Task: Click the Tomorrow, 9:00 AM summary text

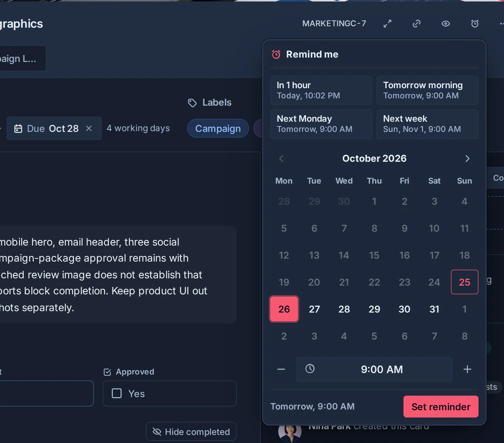Action: 312,407
